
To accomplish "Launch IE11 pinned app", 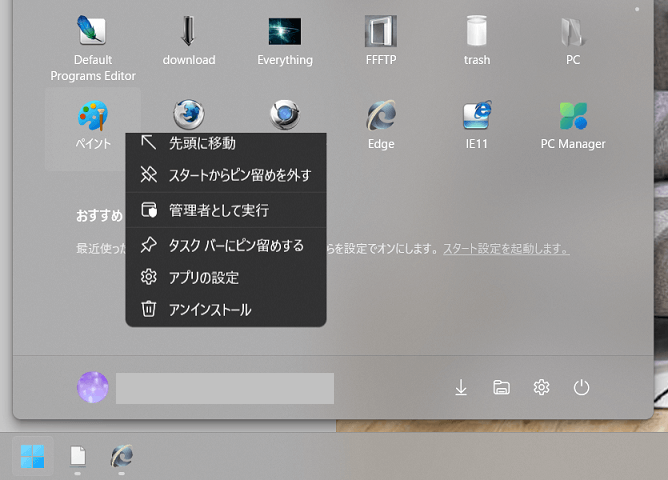I will (x=477, y=125).
